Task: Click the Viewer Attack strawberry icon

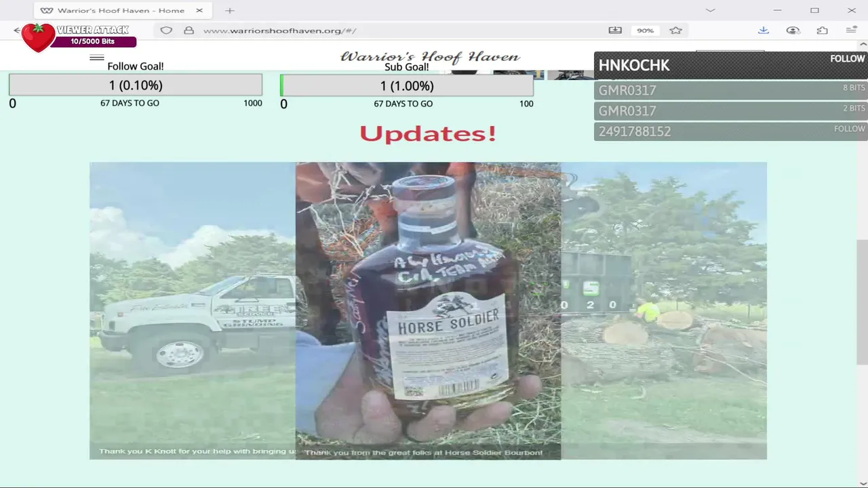Action: click(x=38, y=37)
